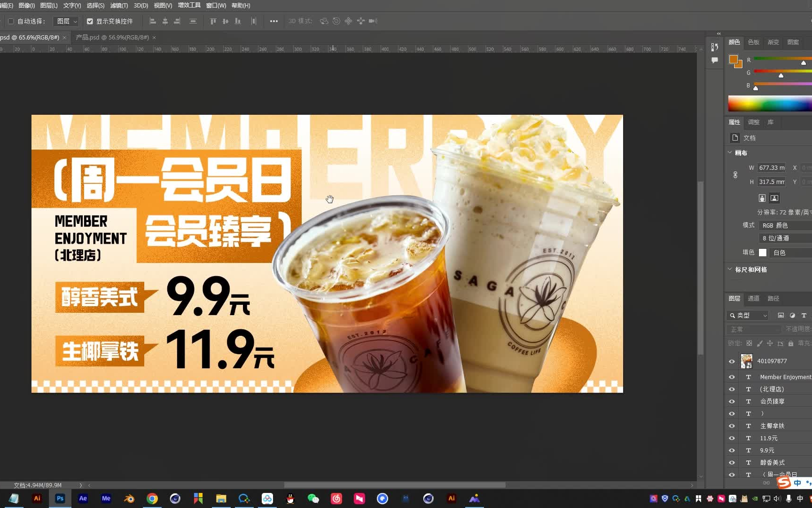The height and width of the screenshot is (508, 812).
Task: Switch to the 色板 tab
Action: 753,42
